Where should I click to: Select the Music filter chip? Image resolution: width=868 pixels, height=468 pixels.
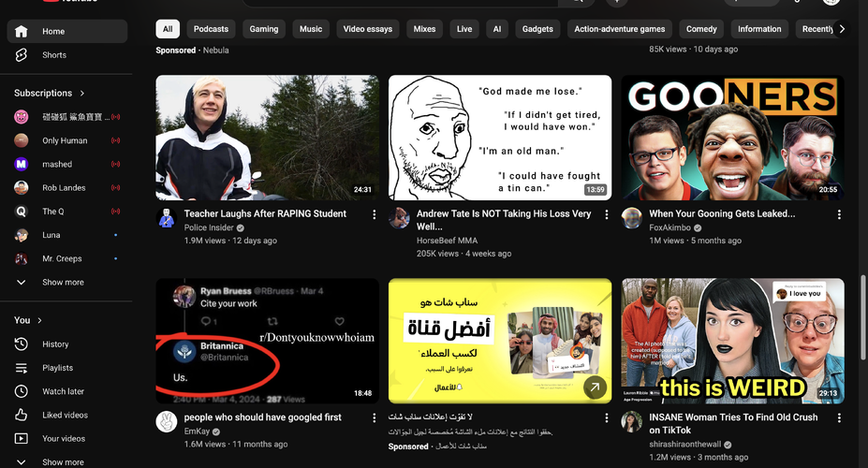311,29
